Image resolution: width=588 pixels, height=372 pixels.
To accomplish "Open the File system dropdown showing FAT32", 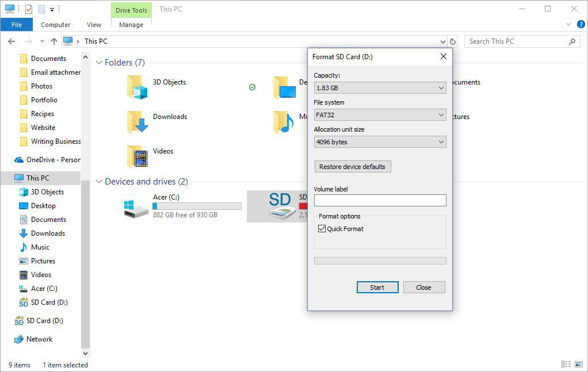I will (x=380, y=115).
